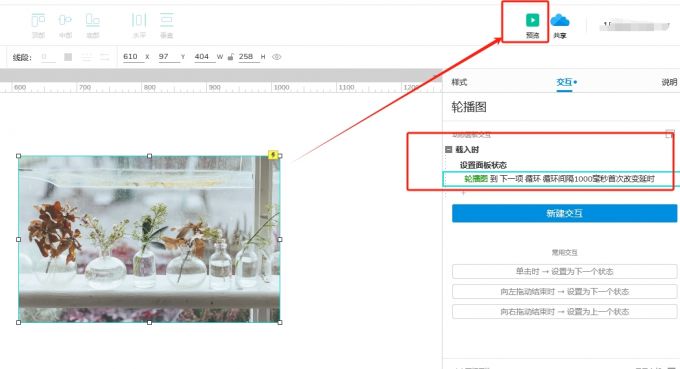This screenshot has height=369, width=680.
Task: Add 向左拖动结束时 → 设置为下一个状态 interaction
Action: 564,291
